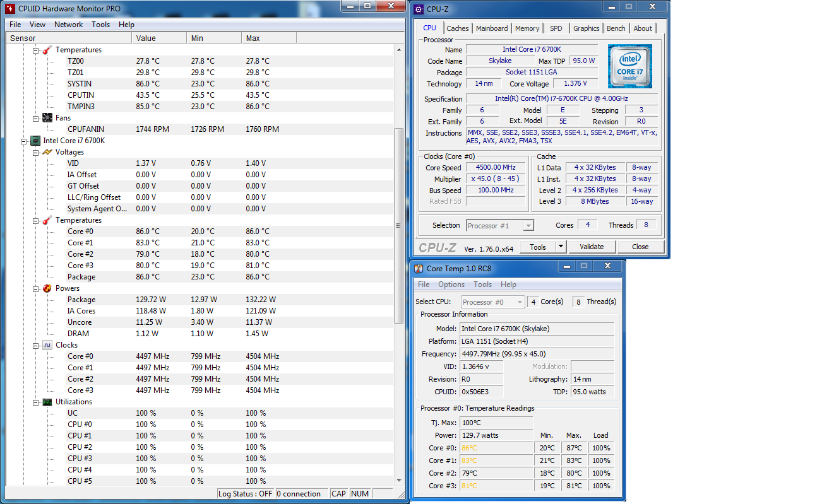Click the HWMonitor vertical scrollbar thumb
Screen dimensions: 822x504
point(399,226)
